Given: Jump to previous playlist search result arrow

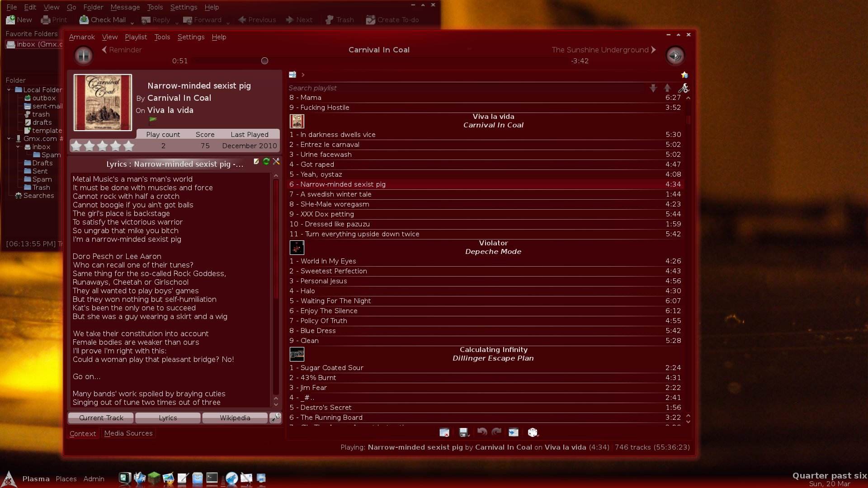Looking at the screenshot, I should 668,88.
